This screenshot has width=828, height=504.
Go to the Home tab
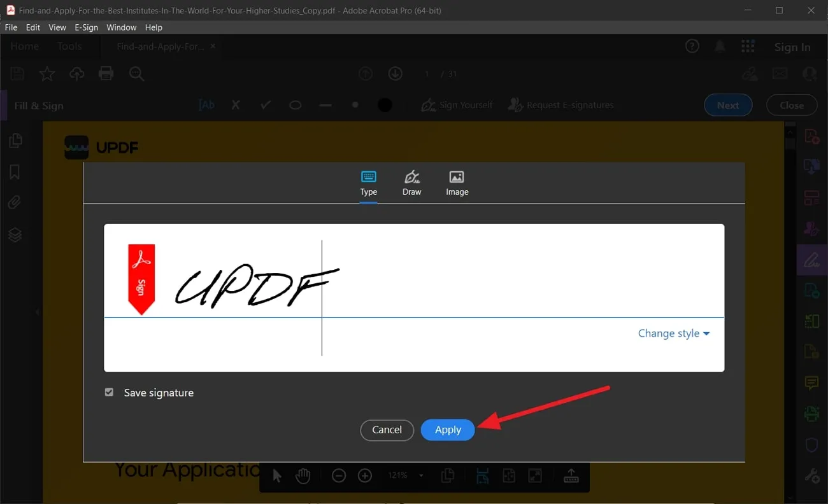point(24,46)
